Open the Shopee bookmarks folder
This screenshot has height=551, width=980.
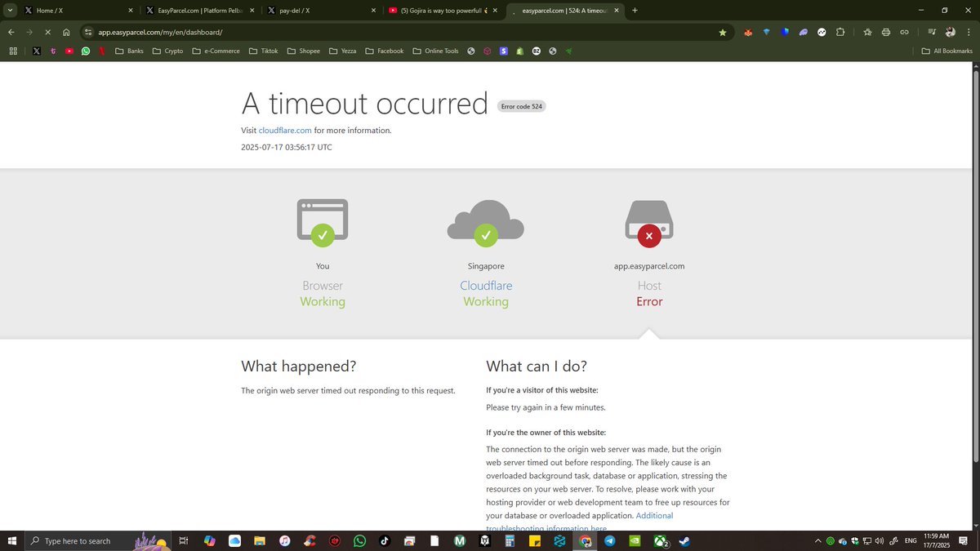tap(303, 51)
